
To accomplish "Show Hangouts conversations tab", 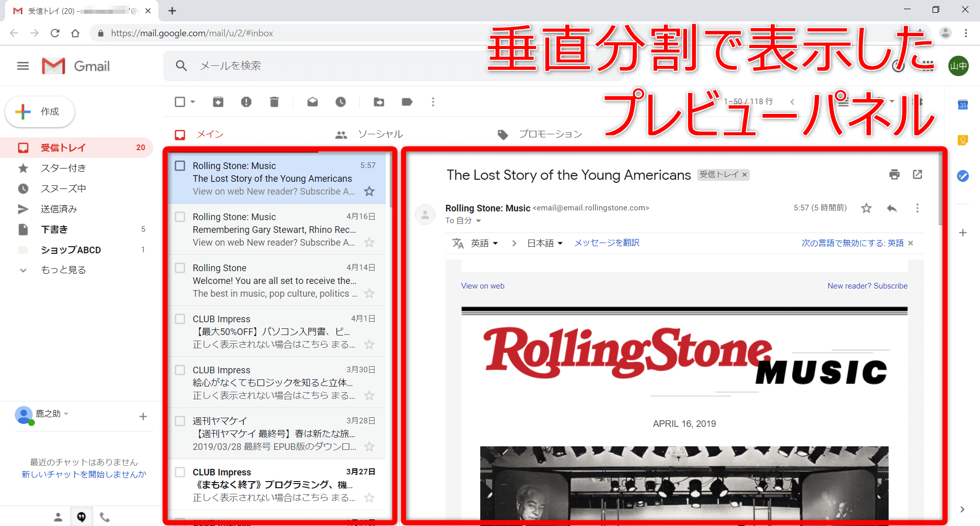I will pyautogui.click(x=82, y=517).
